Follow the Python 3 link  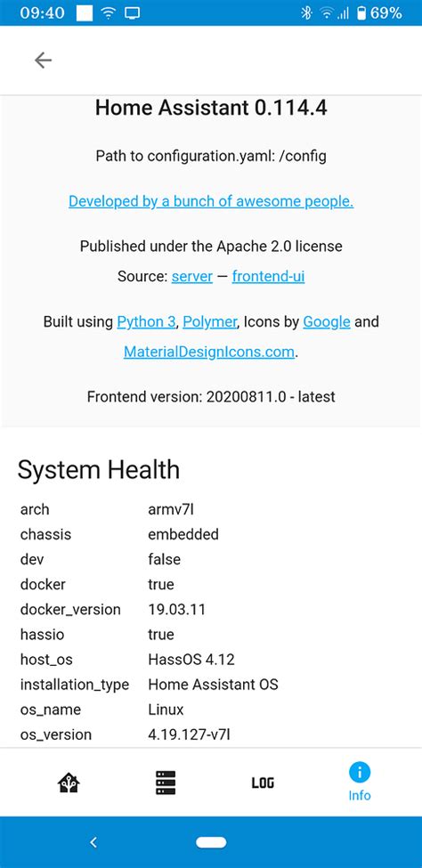pyautogui.click(x=146, y=321)
